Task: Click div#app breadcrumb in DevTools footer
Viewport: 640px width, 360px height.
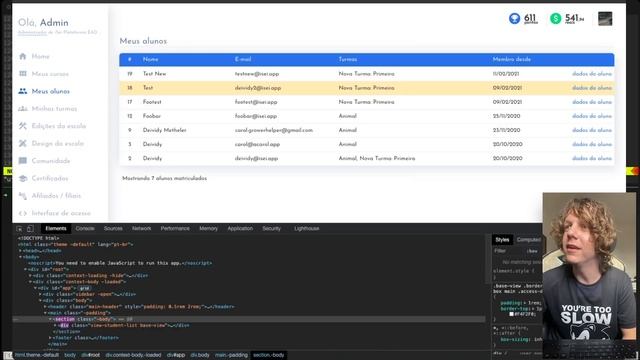Action: (x=176, y=355)
